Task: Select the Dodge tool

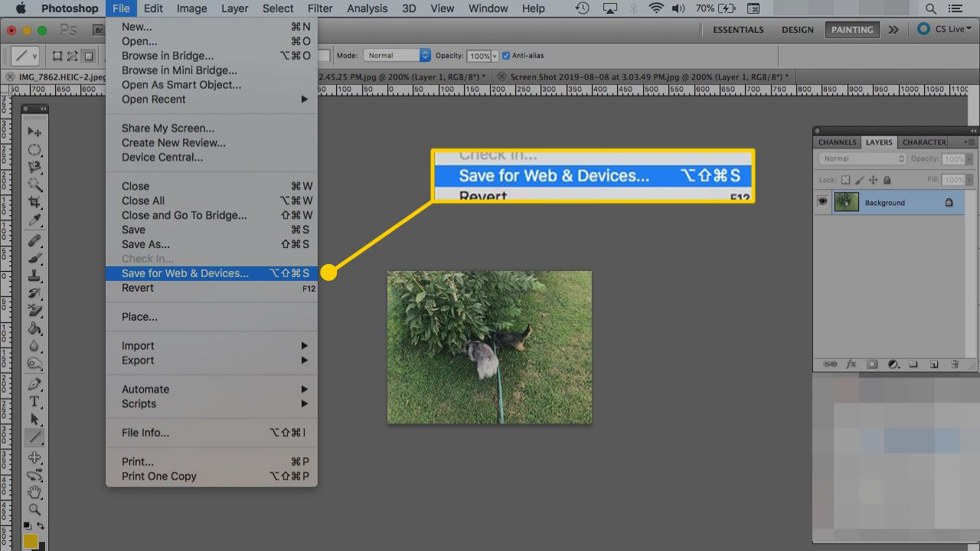Action: point(34,364)
